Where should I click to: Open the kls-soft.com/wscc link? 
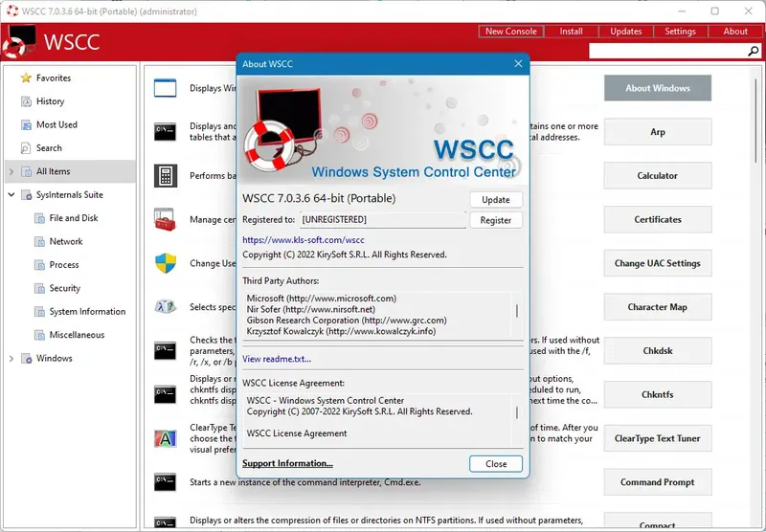304,240
